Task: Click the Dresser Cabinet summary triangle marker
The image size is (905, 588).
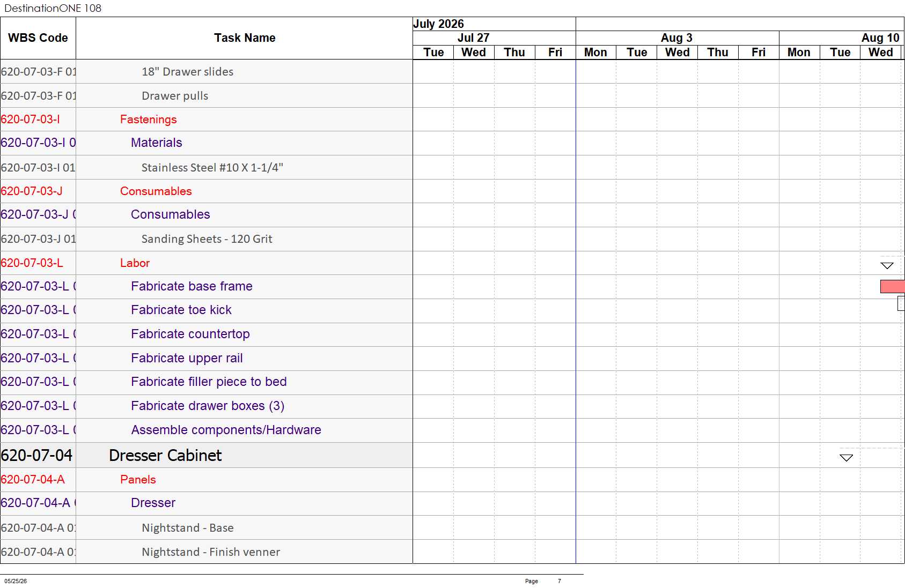Action: point(847,458)
